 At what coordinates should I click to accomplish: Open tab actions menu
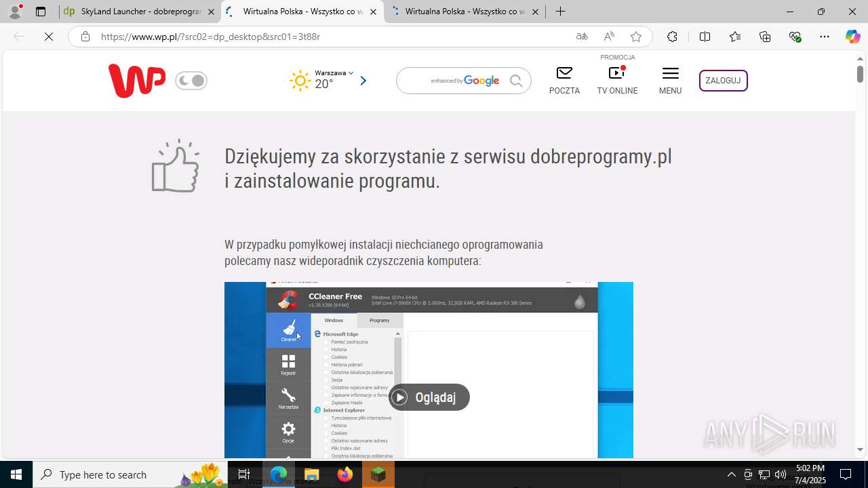click(41, 12)
